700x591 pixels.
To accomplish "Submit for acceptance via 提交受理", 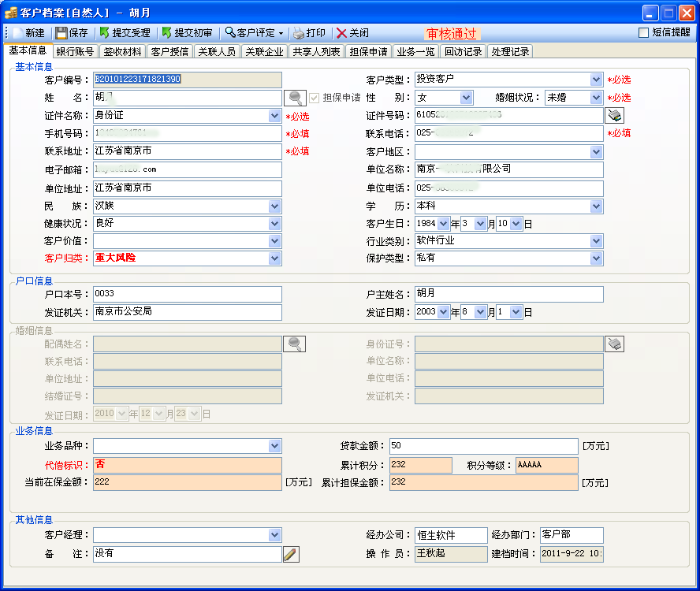I will [x=125, y=33].
